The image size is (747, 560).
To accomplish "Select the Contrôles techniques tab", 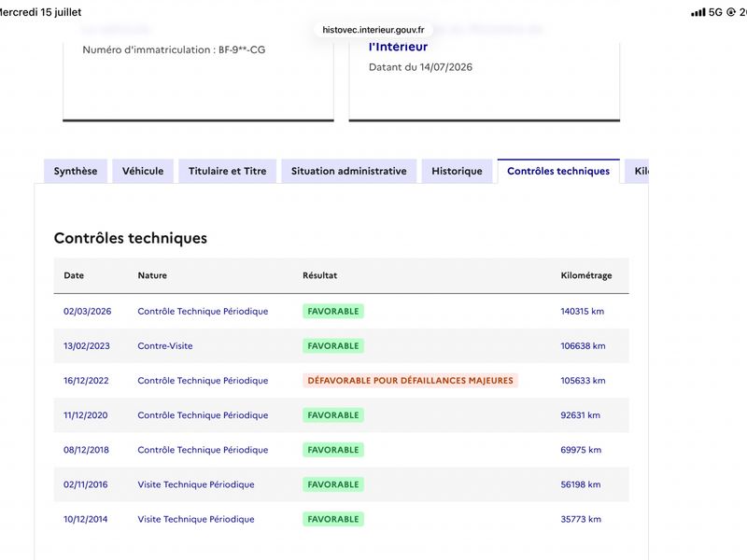I will click(x=558, y=171).
